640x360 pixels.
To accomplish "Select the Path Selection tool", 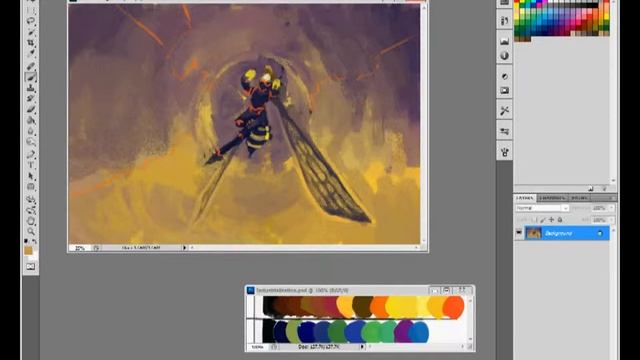I will (31, 176).
